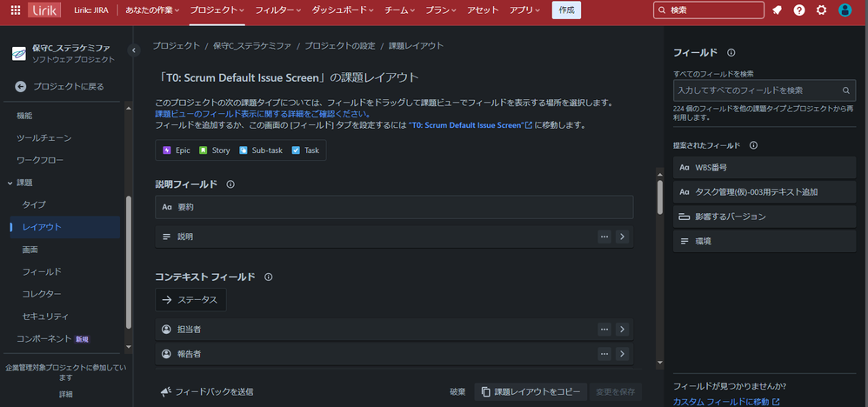Click the 作成 create button

[566, 10]
